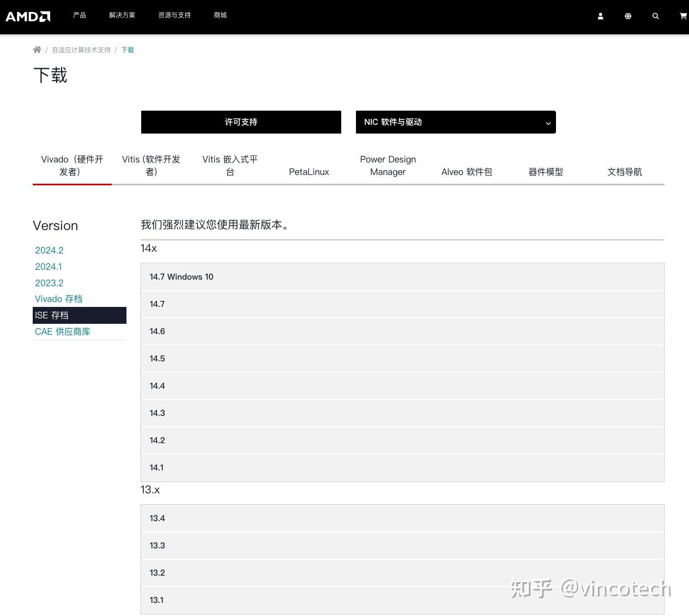This screenshot has height=616, width=689.
Task: Open the user account icon
Action: click(600, 16)
